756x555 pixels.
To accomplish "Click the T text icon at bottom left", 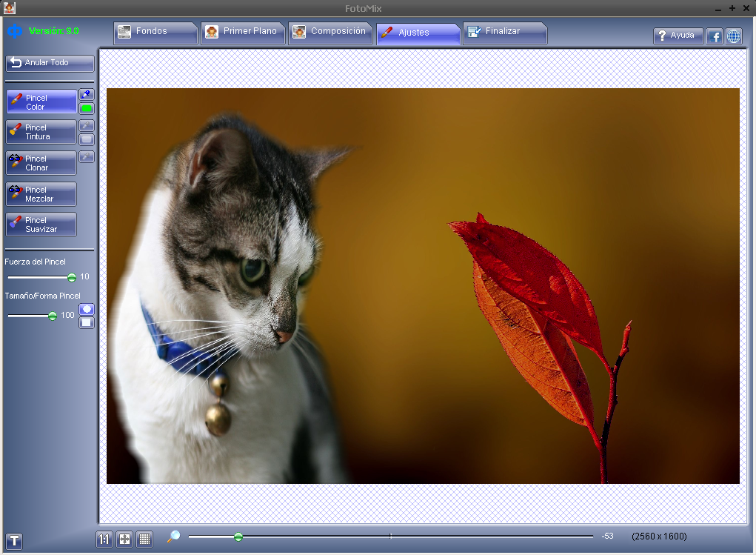I will (13, 542).
